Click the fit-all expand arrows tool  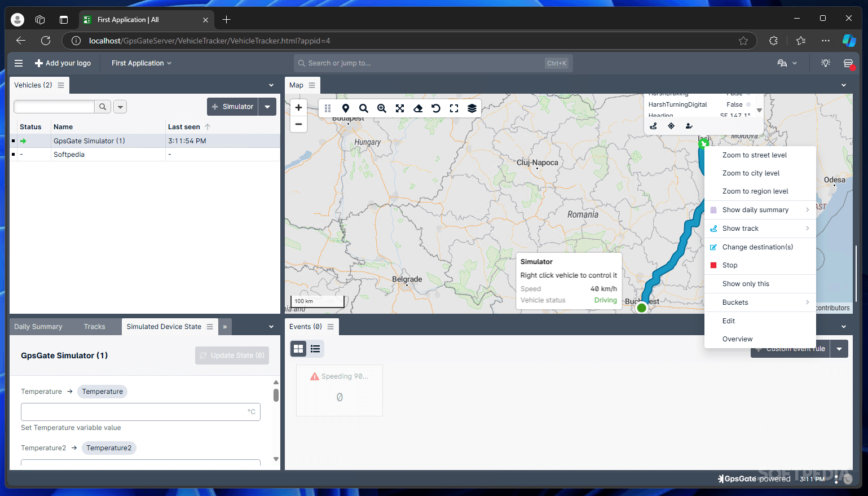click(x=400, y=108)
